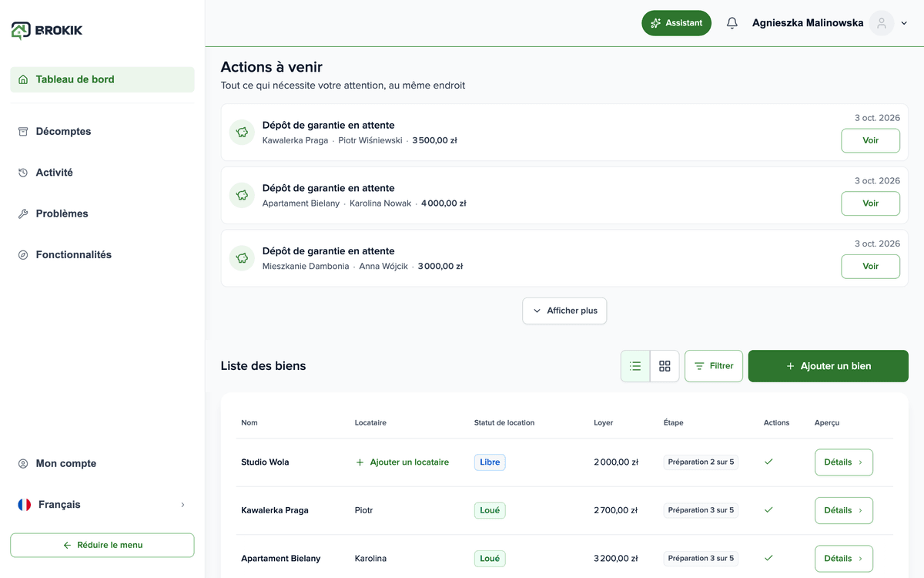Screen dimensions: 924x578
Task: Open the Filtrer options
Action: (714, 366)
